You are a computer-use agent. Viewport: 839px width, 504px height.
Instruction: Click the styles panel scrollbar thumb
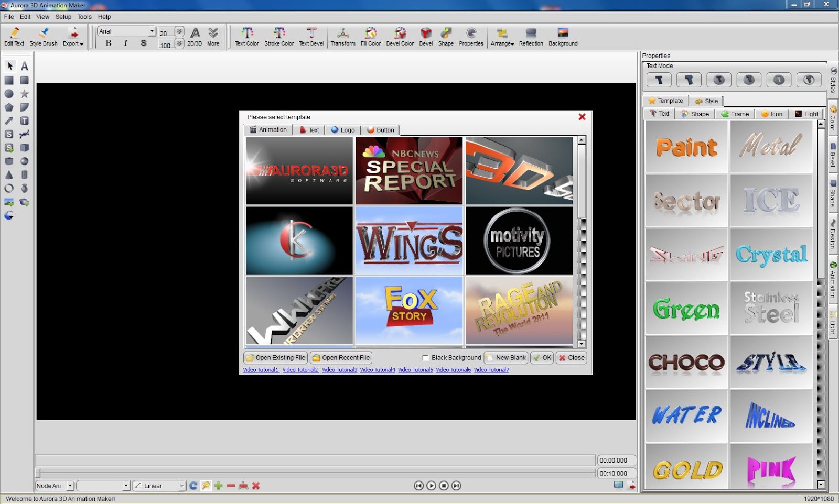point(821,203)
